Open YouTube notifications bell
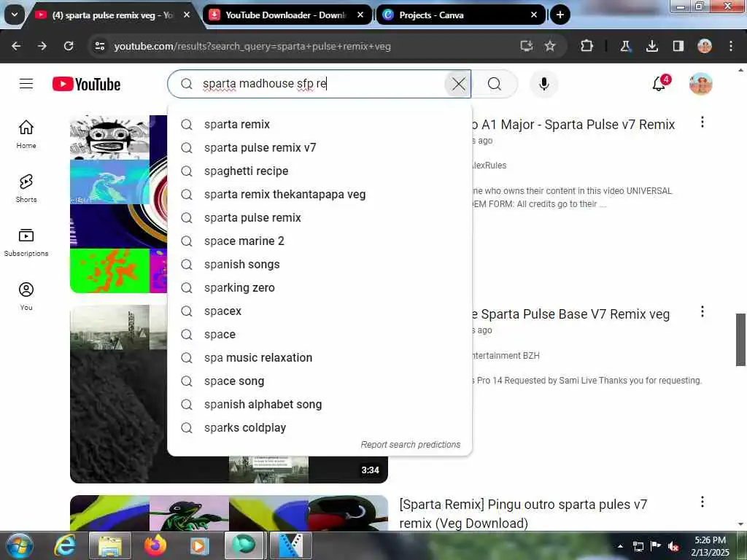 659,84
